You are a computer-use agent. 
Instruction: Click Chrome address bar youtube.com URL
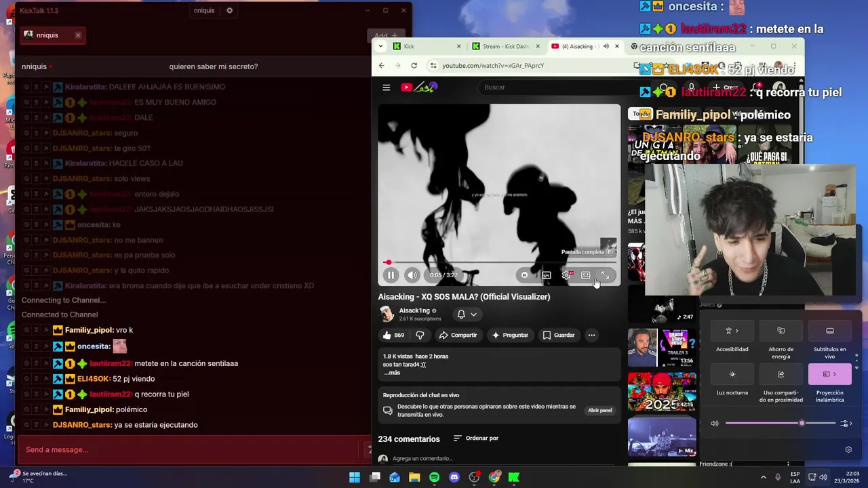click(493, 66)
